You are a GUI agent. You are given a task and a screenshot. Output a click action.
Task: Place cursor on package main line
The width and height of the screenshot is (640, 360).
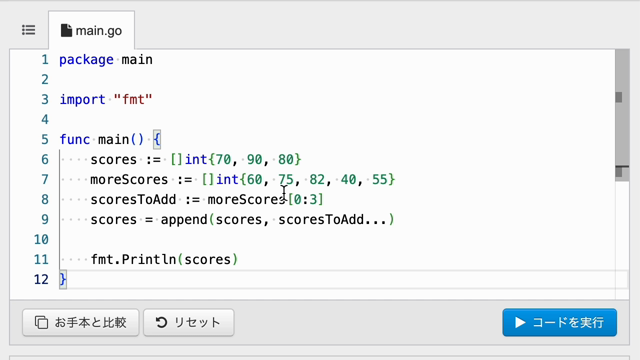tap(106, 60)
